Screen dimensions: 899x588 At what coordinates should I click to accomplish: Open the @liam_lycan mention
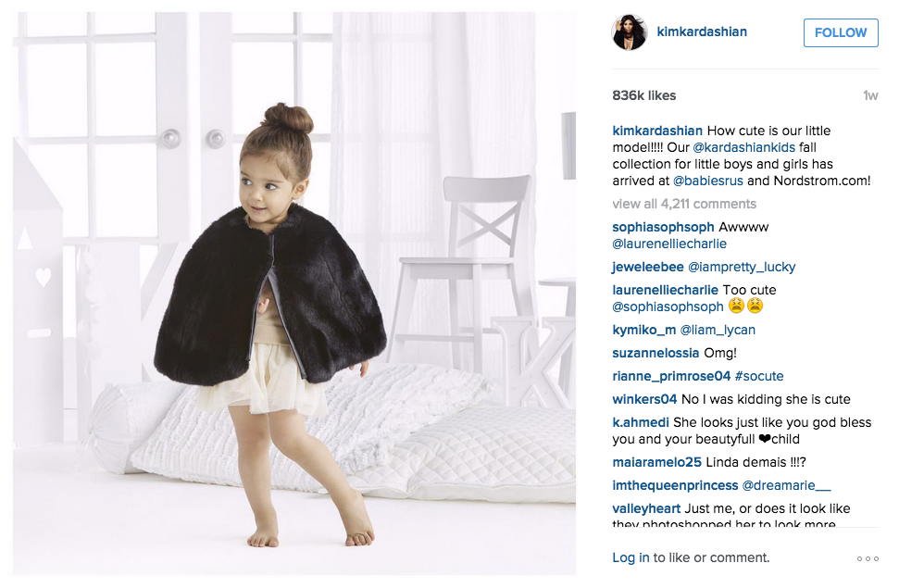718,330
